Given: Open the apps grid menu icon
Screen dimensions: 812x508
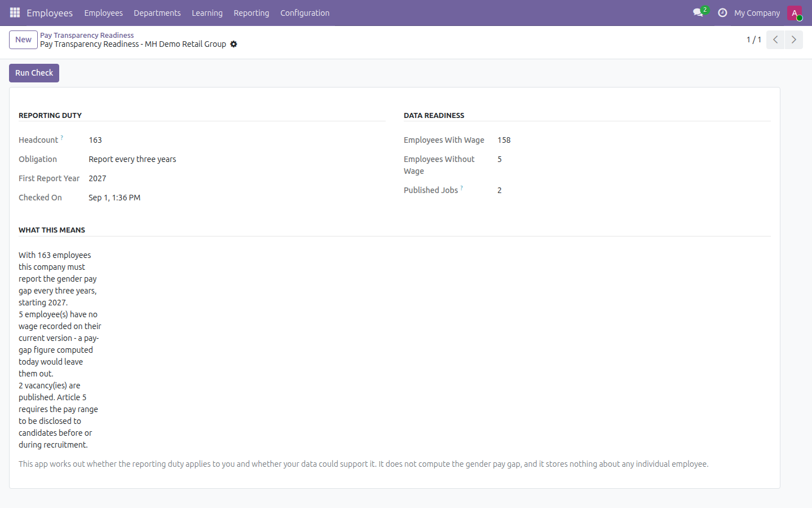Looking at the screenshot, I should click(x=15, y=12).
